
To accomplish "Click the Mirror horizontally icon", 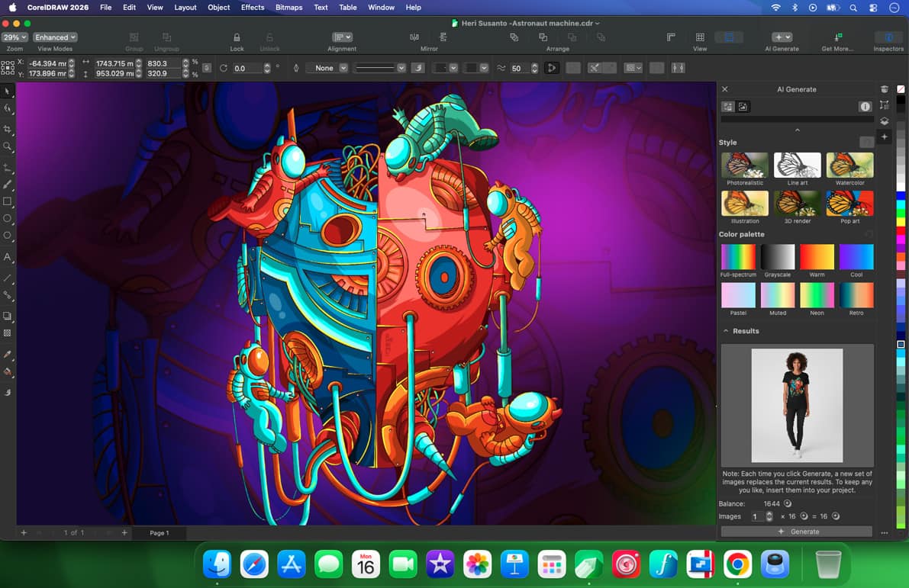I will 414,37.
